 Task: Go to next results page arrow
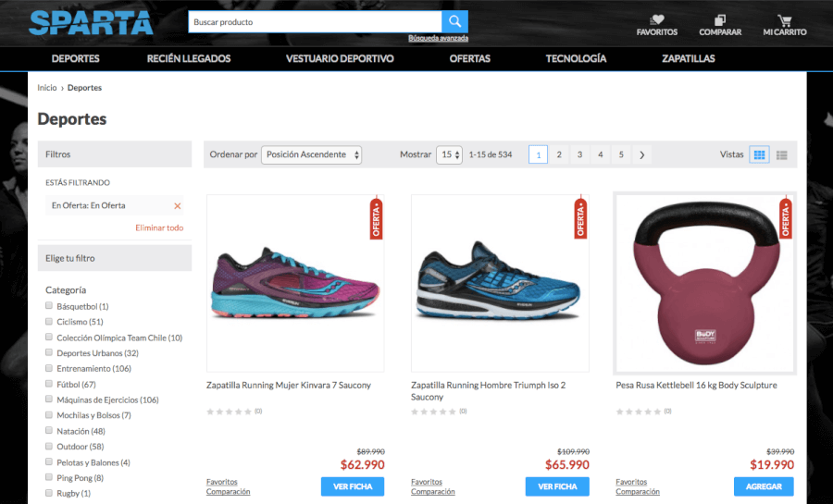[x=641, y=155]
